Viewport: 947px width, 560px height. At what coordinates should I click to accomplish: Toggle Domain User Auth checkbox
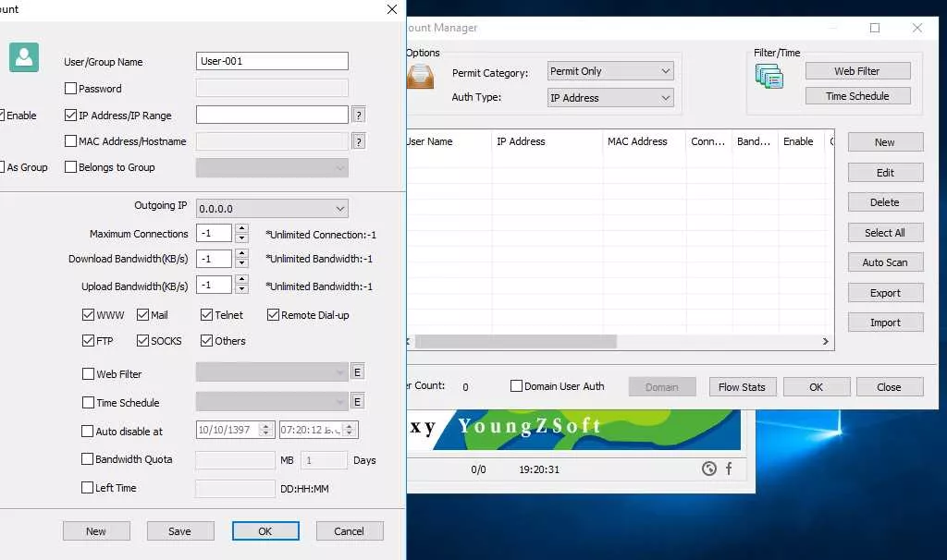[516, 386]
